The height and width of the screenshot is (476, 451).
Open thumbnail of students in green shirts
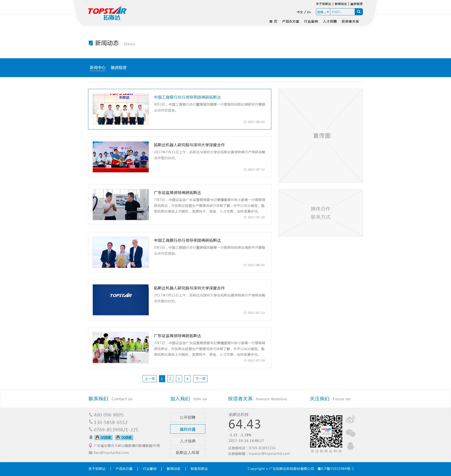tap(121, 348)
